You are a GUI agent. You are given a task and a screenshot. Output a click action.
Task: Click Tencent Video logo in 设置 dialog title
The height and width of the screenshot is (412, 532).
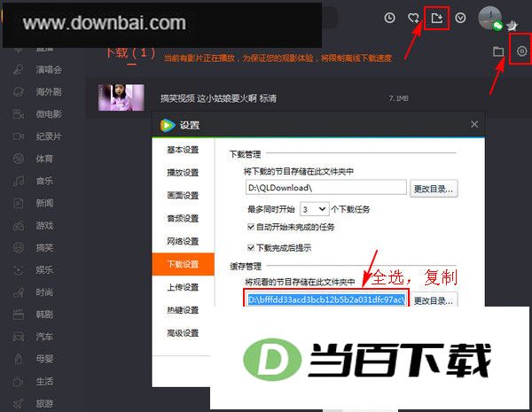pyautogui.click(x=168, y=125)
